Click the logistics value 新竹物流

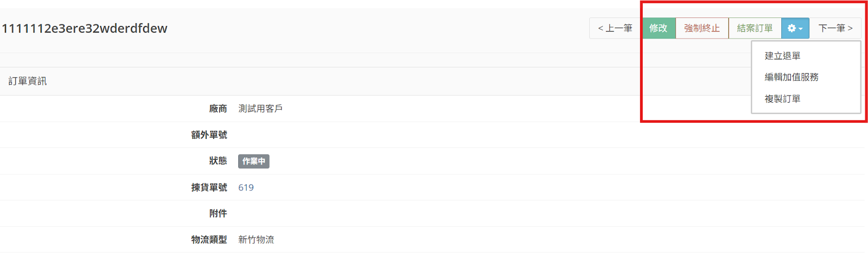[x=256, y=239]
